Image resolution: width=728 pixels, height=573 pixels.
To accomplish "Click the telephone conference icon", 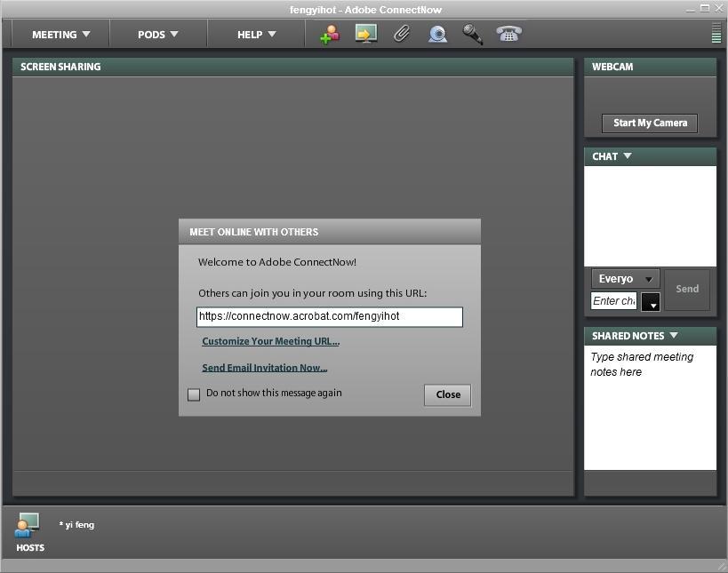I will 508,34.
